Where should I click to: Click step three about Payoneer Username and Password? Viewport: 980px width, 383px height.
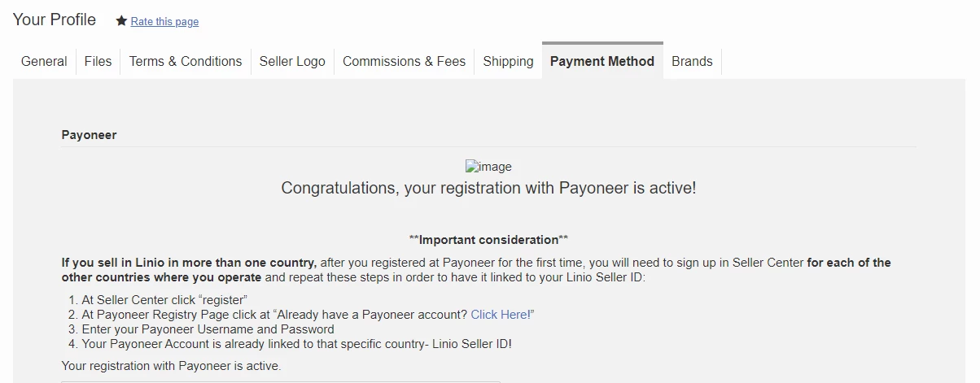208,329
